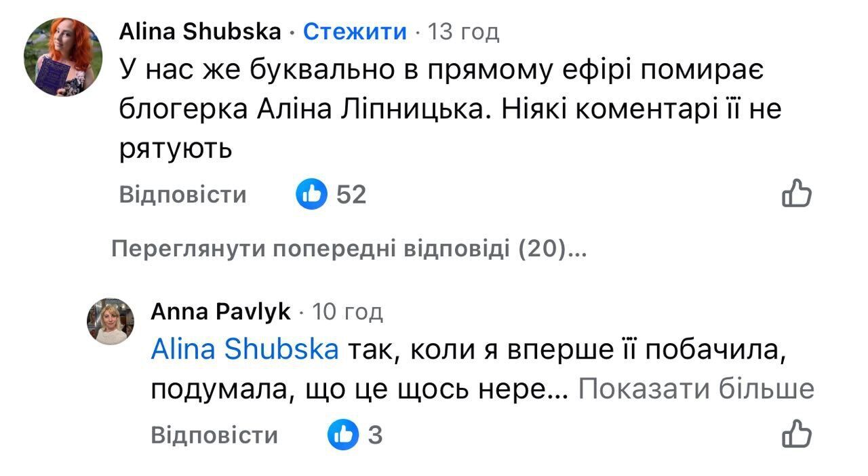Image resolution: width=868 pixels, height=476 pixels.
Task: Like Anna Pavlyk's reply with the thumbs-up outline
Action: click(x=797, y=434)
